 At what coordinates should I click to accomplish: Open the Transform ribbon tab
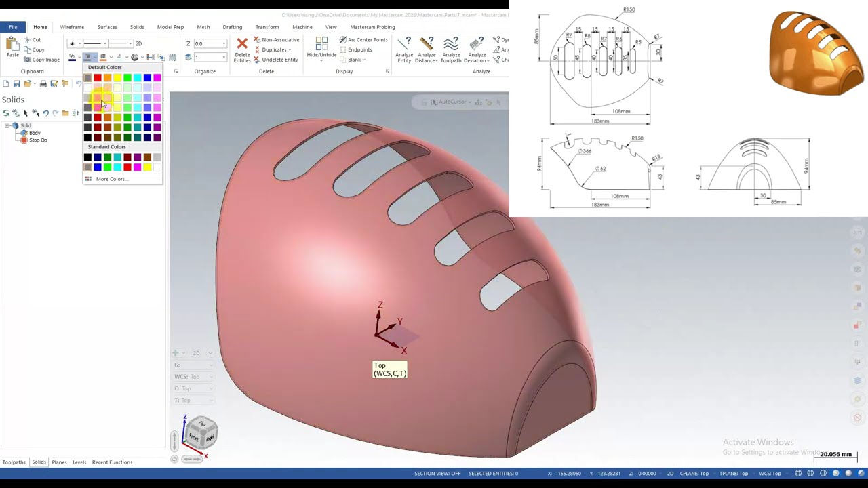(x=267, y=27)
